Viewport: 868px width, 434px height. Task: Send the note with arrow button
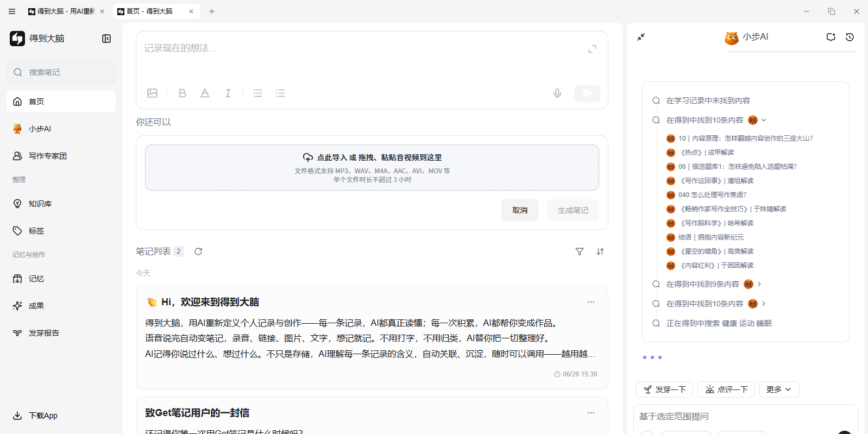tap(587, 93)
